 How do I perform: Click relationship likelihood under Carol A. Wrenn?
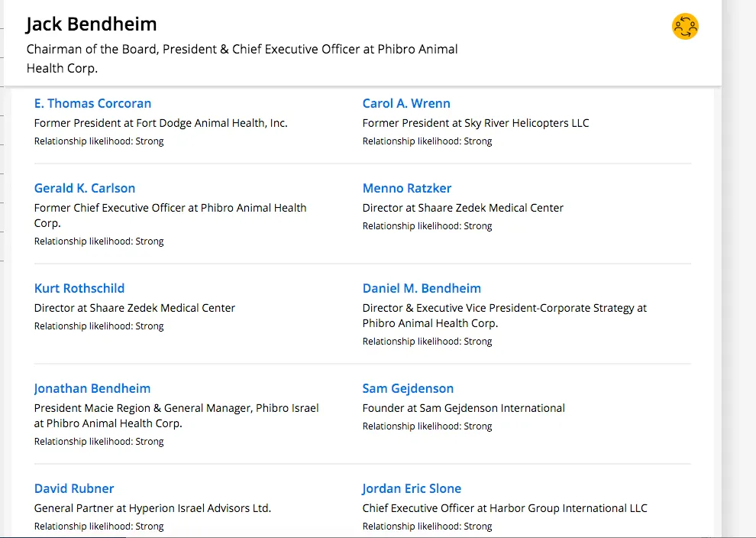coord(427,141)
